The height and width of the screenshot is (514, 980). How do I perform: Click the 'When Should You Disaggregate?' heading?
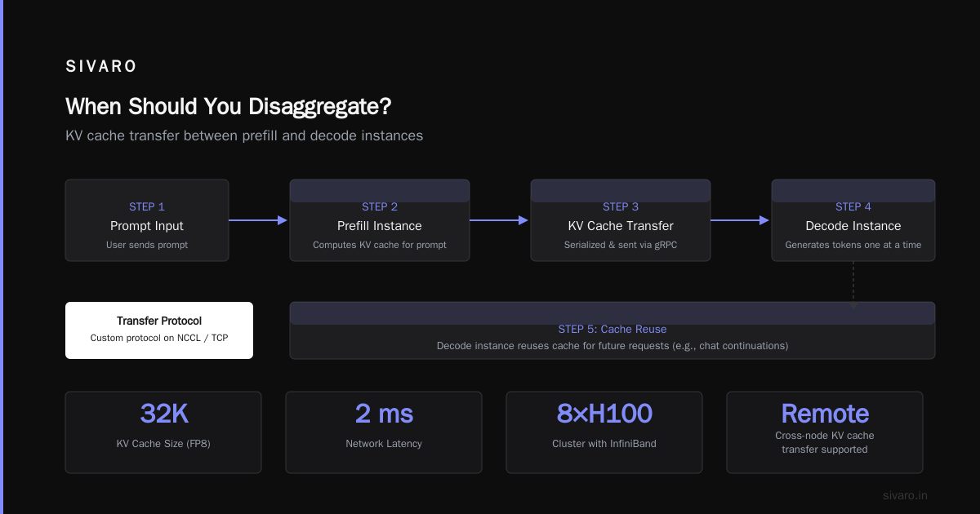pos(229,107)
